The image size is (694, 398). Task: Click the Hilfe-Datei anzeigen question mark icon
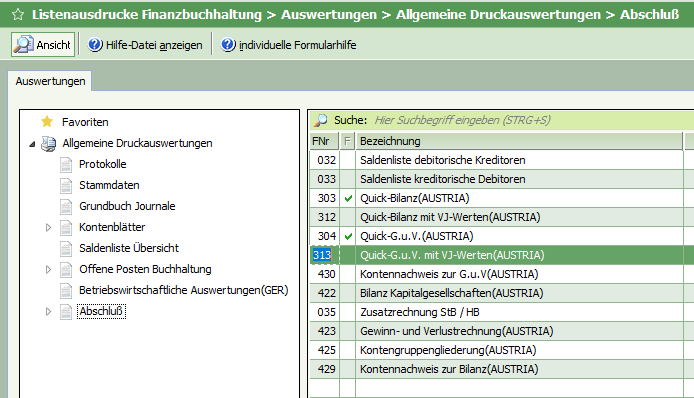[95, 45]
